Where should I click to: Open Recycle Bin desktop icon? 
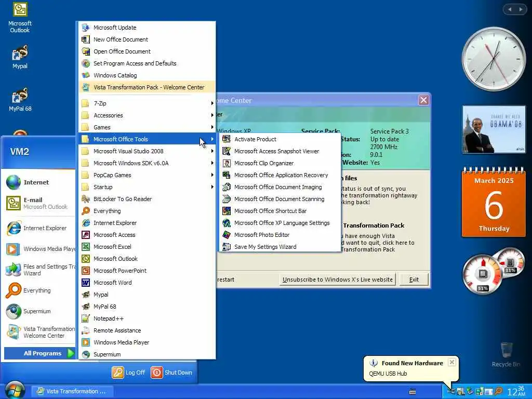pos(506,350)
